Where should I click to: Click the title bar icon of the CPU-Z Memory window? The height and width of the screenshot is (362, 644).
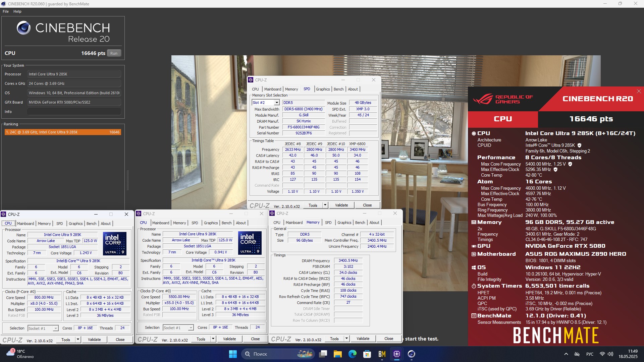pyautogui.click(x=272, y=213)
